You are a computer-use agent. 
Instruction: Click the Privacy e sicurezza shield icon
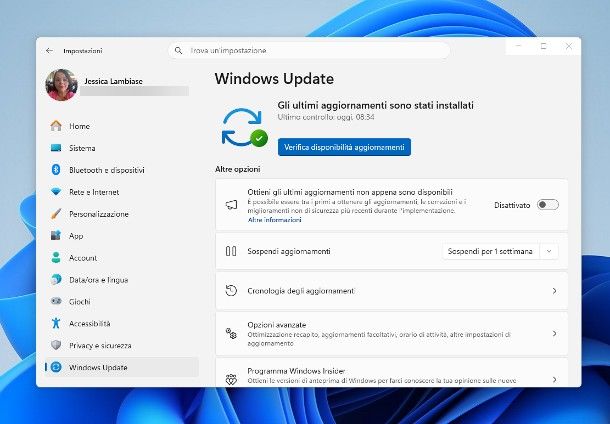click(x=56, y=345)
